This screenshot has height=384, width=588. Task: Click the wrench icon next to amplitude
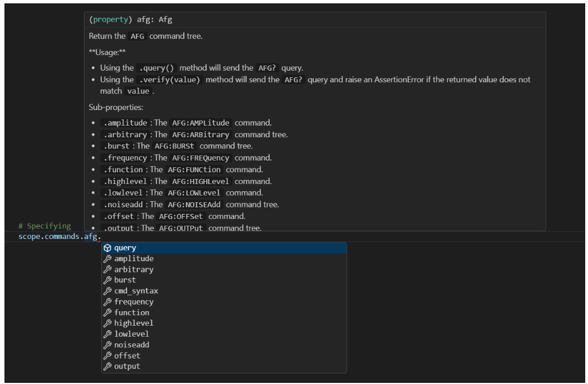(108, 259)
